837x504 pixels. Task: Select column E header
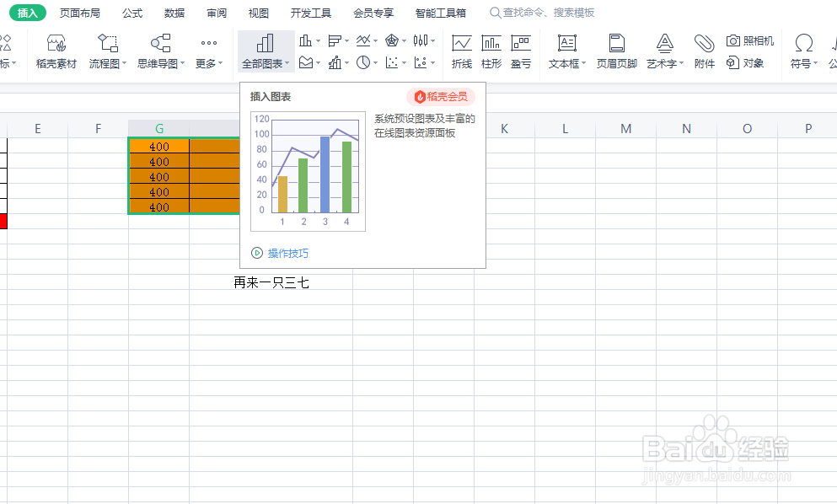pos(37,129)
